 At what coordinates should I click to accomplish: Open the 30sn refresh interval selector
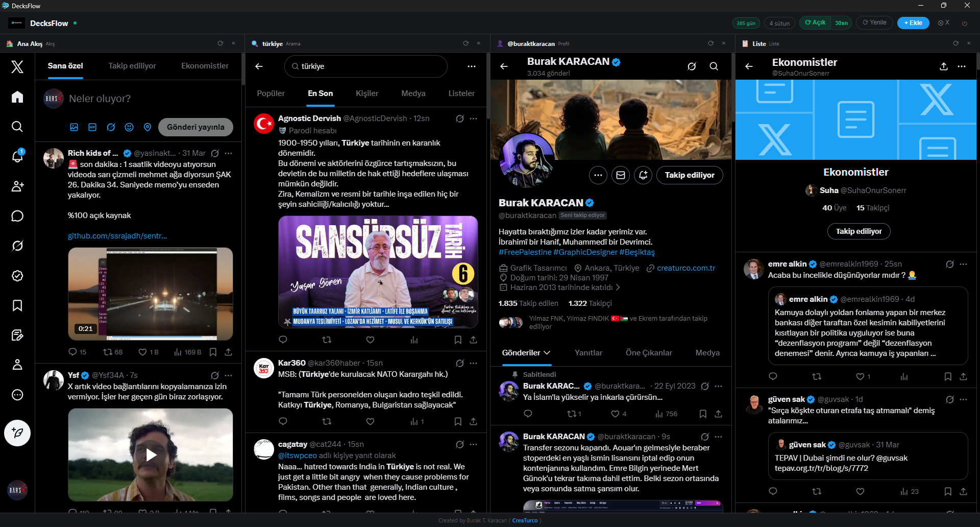coord(841,23)
